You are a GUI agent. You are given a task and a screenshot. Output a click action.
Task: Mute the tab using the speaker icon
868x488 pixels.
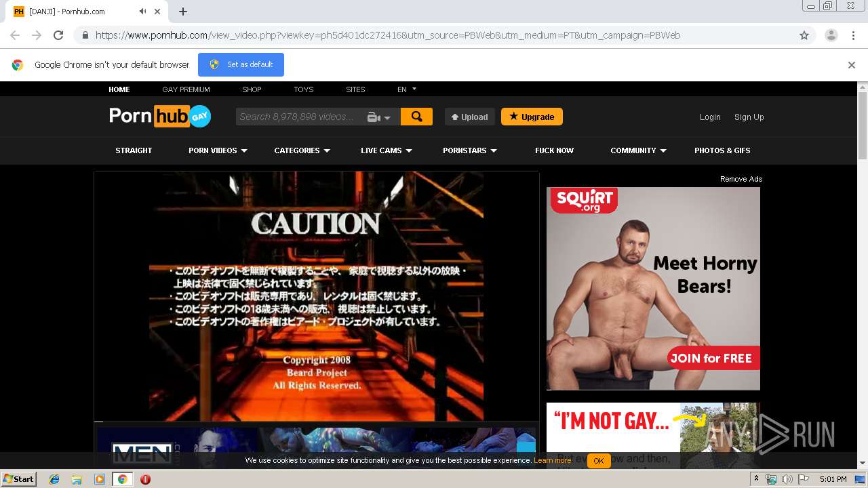pyautogui.click(x=143, y=12)
